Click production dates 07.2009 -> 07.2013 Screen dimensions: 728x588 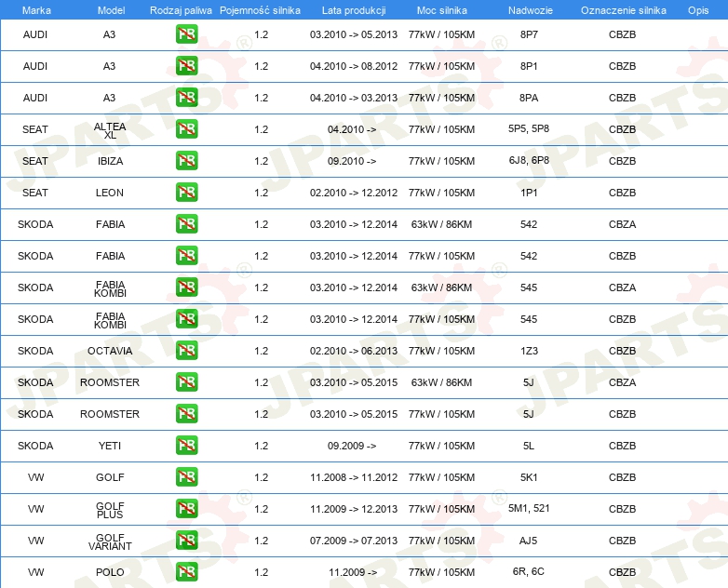tap(354, 541)
